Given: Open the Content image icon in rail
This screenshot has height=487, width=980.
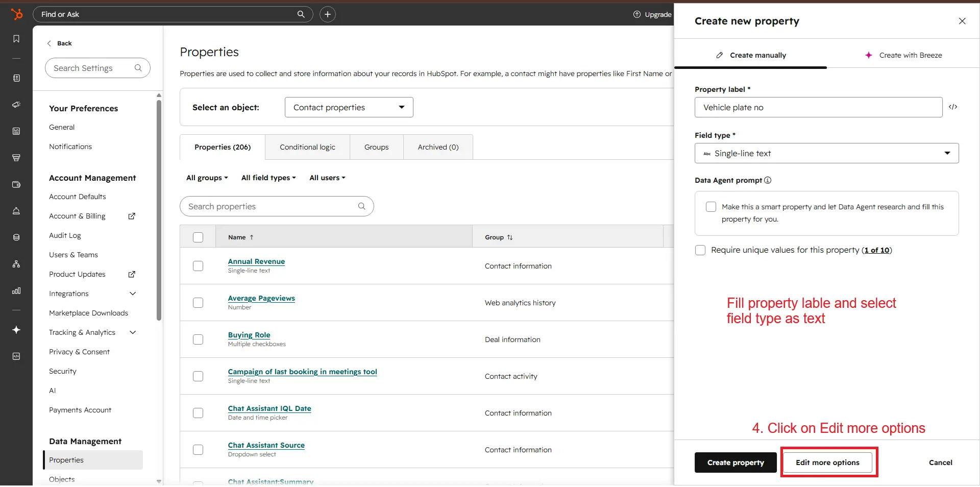Looking at the screenshot, I should point(16,131).
